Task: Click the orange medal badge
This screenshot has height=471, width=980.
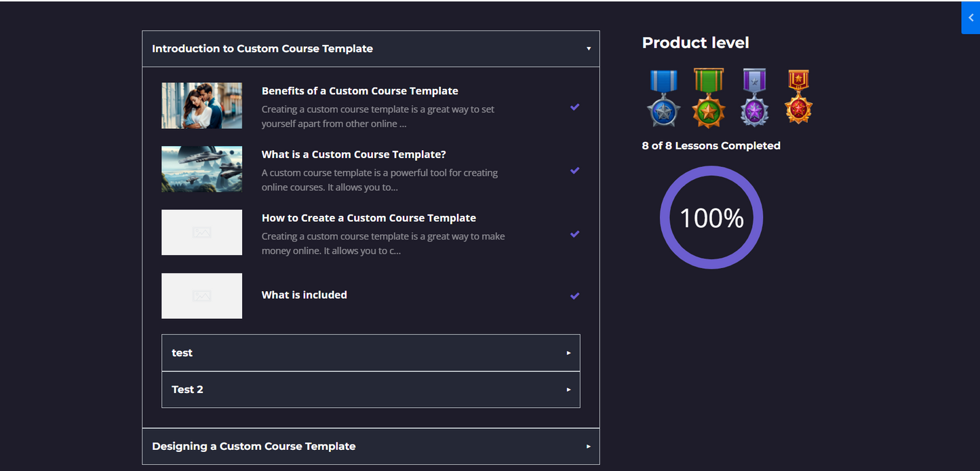Action: point(798,97)
